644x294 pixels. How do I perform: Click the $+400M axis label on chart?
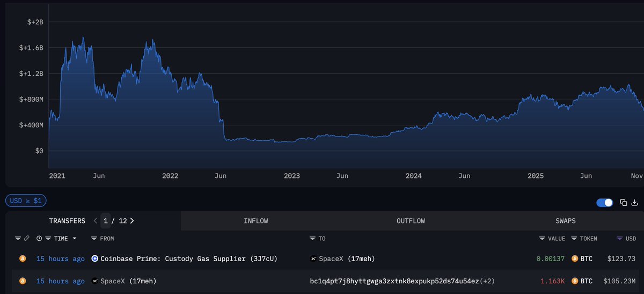[31, 125]
